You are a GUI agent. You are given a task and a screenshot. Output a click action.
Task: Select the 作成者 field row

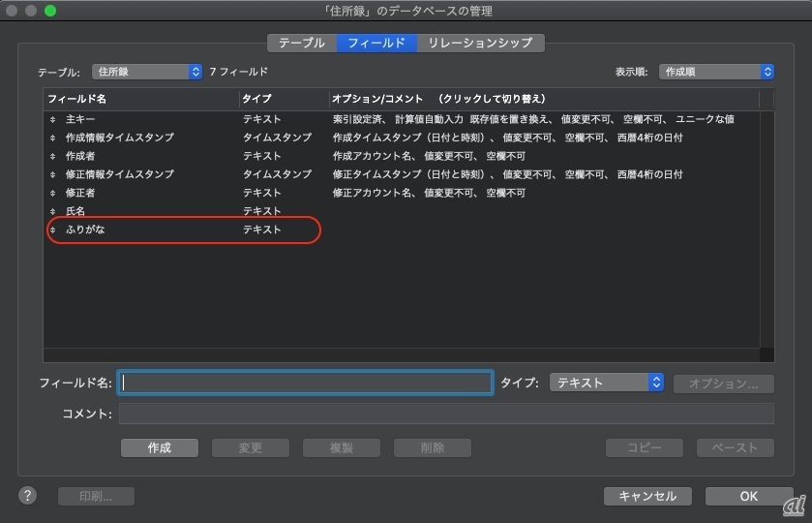402,156
